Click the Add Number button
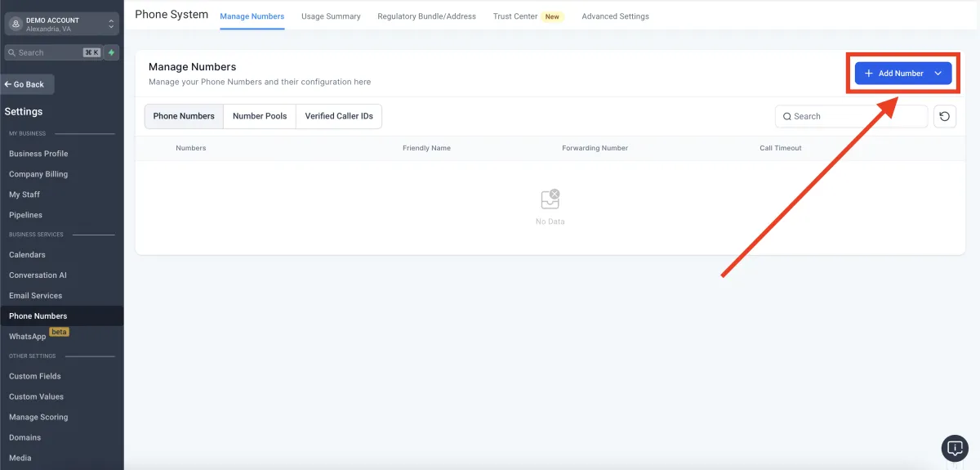 [903, 74]
